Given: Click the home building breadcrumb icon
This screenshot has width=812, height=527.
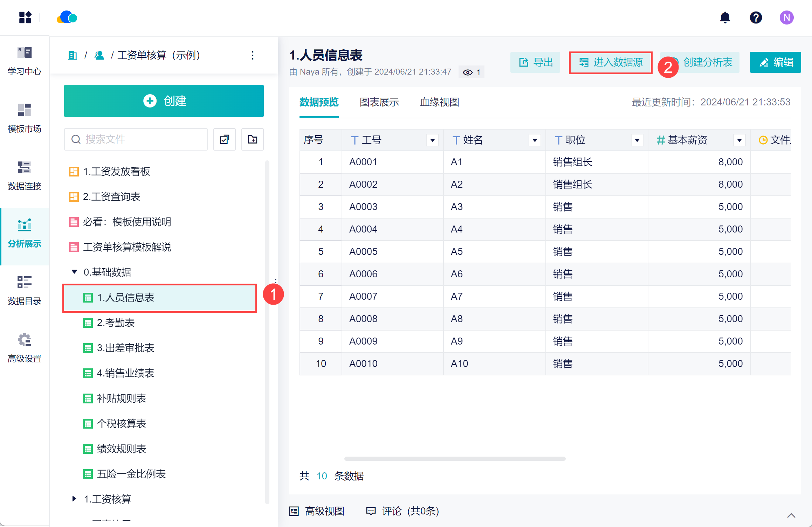Looking at the screenshot, I should click(73, 55).
